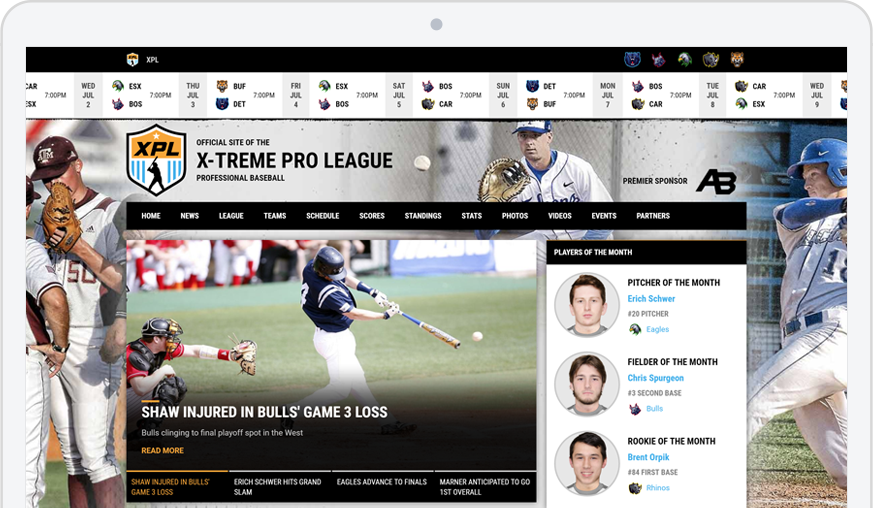Open the eagle team icon in top bar

(x=685, y=59)
